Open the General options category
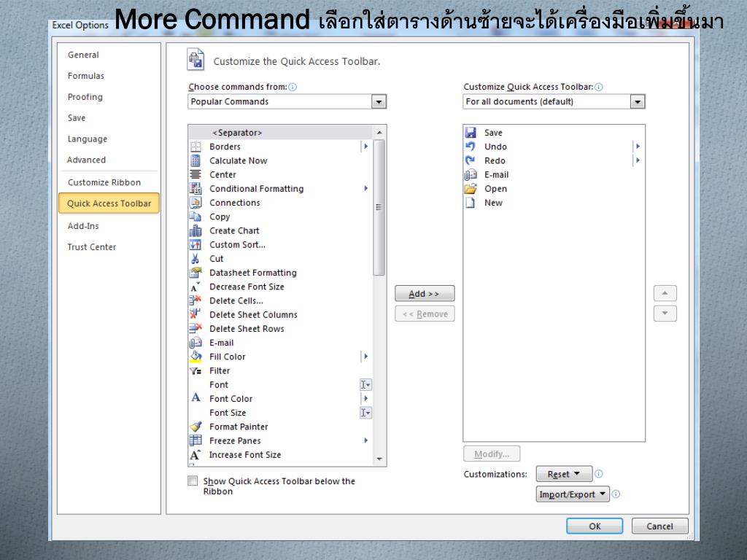Image resolution: width=747 pixels, height=560 pixels. (x=83, y=55)
